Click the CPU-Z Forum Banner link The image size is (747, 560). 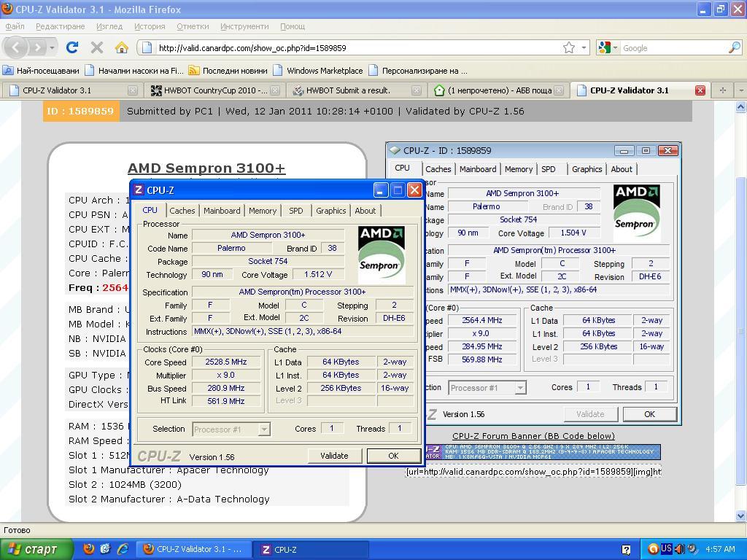point(533,436)
